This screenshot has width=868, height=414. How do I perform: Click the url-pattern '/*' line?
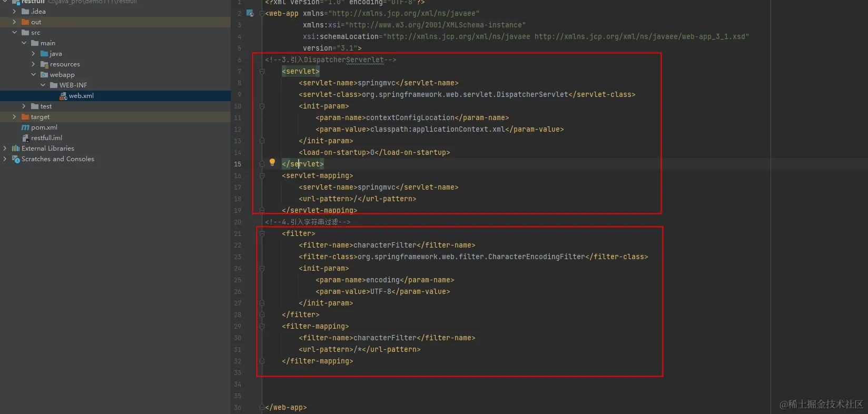click(x=359, y=350)
